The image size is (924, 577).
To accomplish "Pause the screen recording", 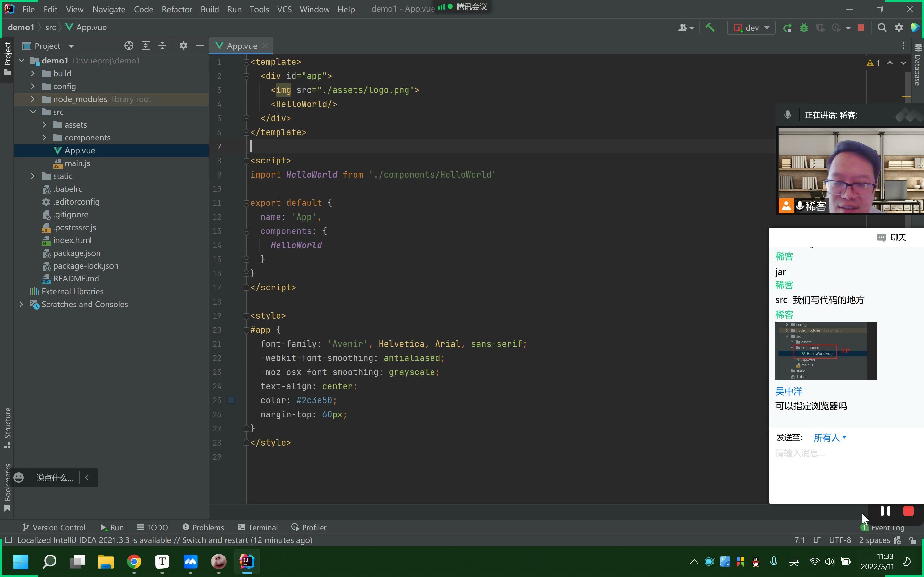I will [x=885, y=511].
